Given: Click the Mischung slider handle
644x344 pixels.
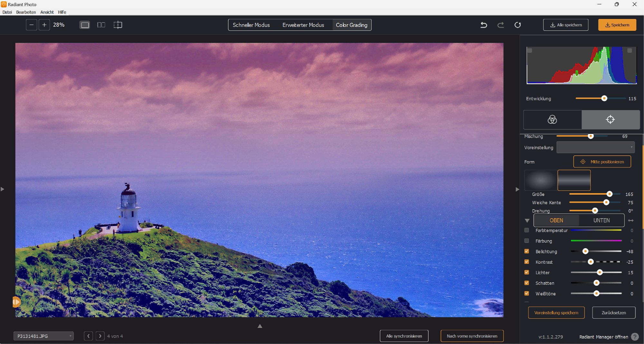Looking at the screenshot, I should click(591, 136).
